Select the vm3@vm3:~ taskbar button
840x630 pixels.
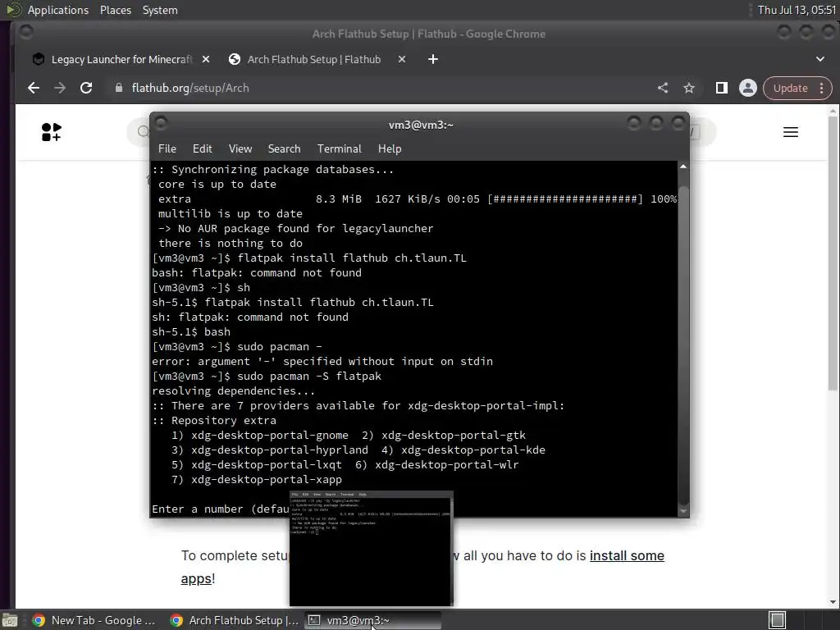pos(373,620)
